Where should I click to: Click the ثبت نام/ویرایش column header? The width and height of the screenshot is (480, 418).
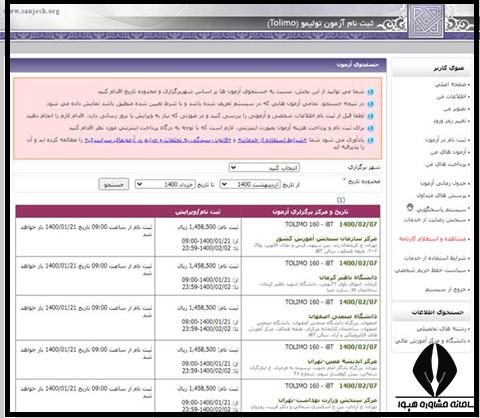coord(198,212)
